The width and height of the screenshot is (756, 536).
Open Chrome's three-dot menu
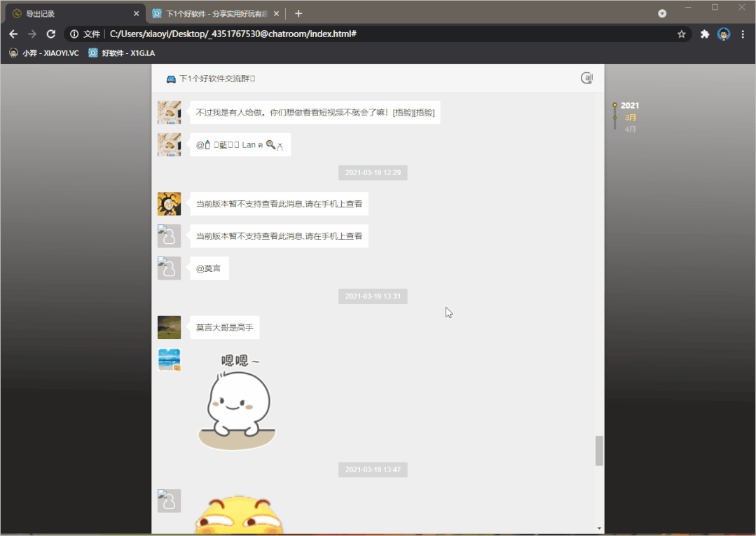coord(743,34)
